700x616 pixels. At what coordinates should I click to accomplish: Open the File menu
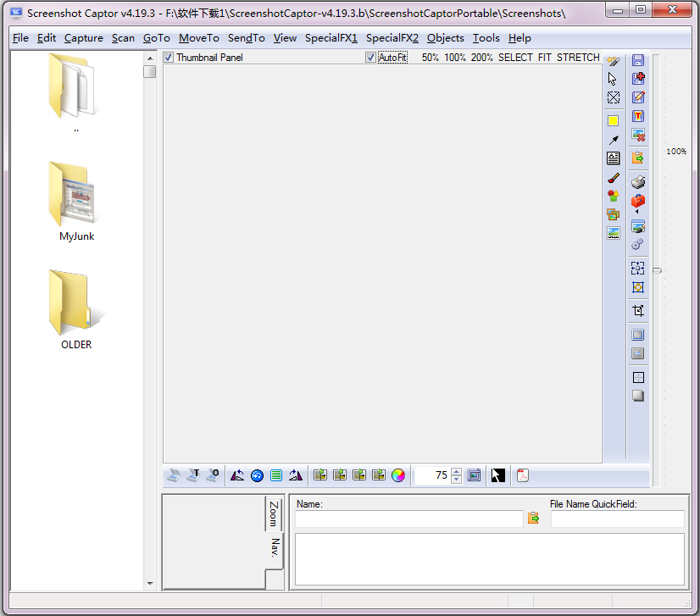pyautogui.click(x=20, y=38)
